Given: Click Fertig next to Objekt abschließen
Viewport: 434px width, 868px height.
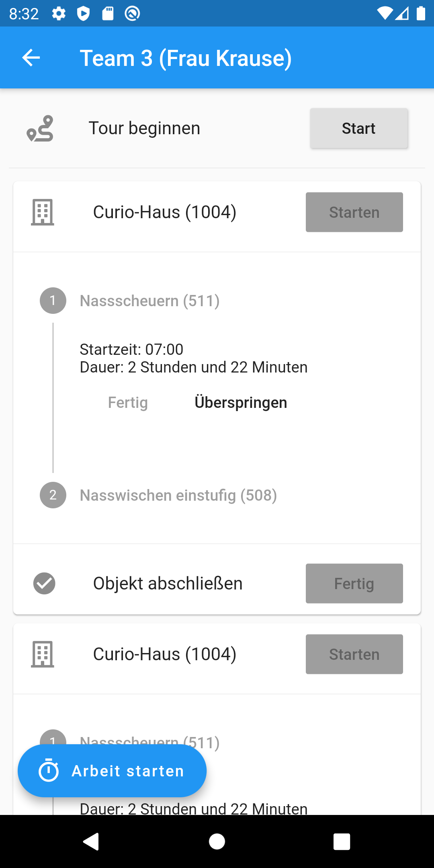Looking at the screenshot, I should (x=354, y=583).
